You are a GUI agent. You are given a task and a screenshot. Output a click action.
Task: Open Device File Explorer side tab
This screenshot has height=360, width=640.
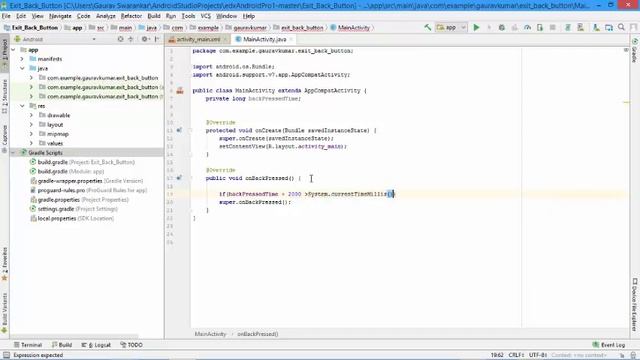(635, 304)
